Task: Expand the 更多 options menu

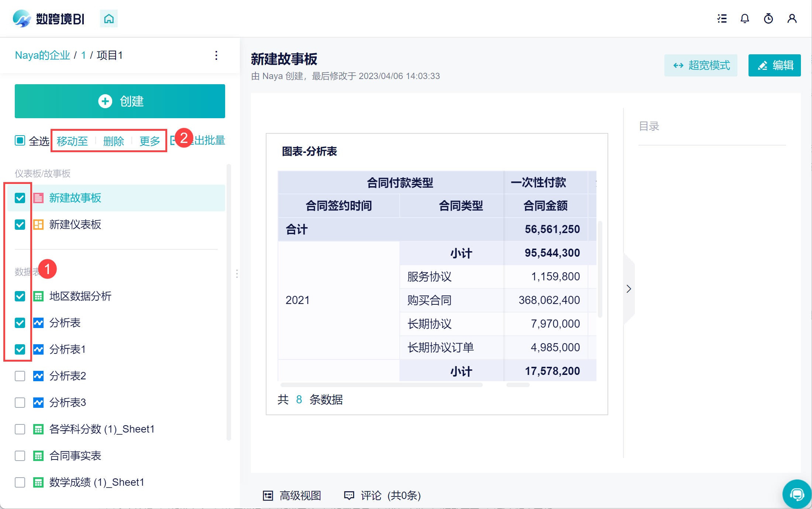Action: [x=149, y=141]
